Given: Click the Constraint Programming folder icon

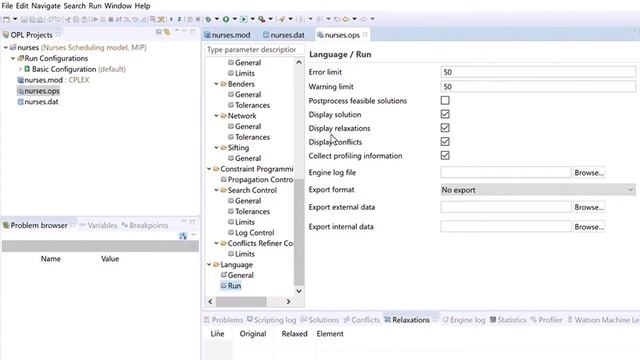Looking at the screenshot, I should (x=216, y=169).
